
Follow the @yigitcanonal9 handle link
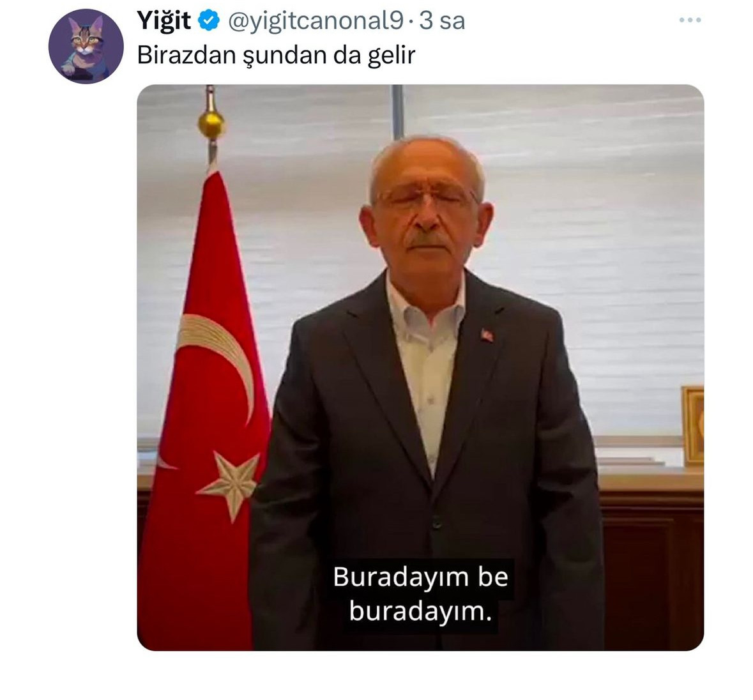pyautogui.click(x=316, y=22)
